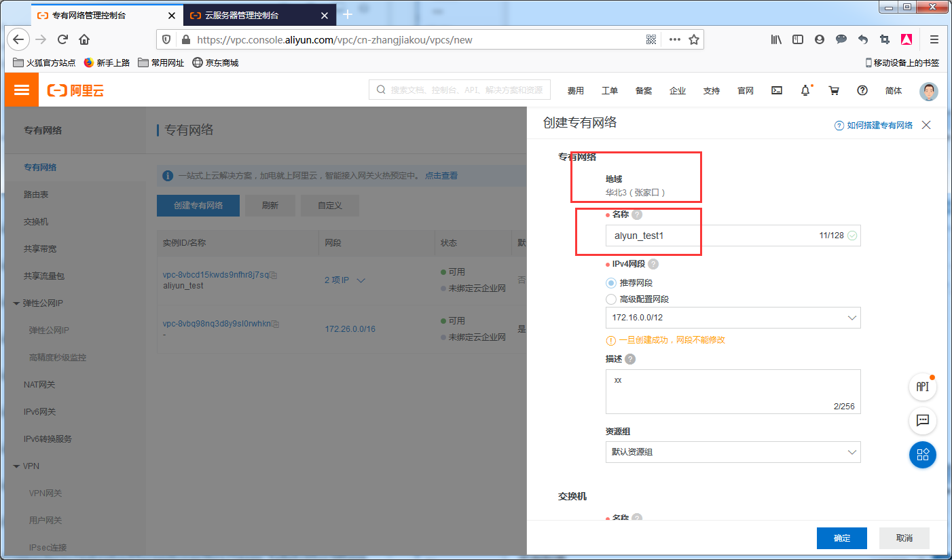Open the 点击查看 link in the banner
The height and width of the screenshot is (560, 952).
[440, 175]
